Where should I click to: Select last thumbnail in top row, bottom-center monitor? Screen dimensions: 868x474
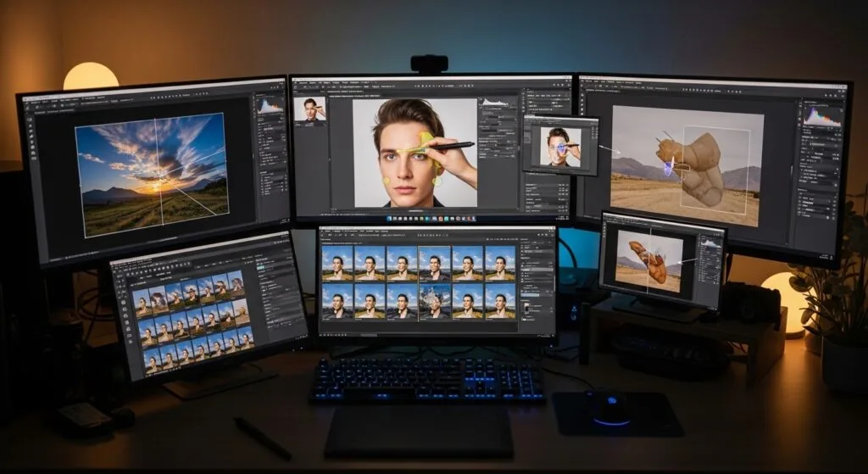click(x=500, y=264)
